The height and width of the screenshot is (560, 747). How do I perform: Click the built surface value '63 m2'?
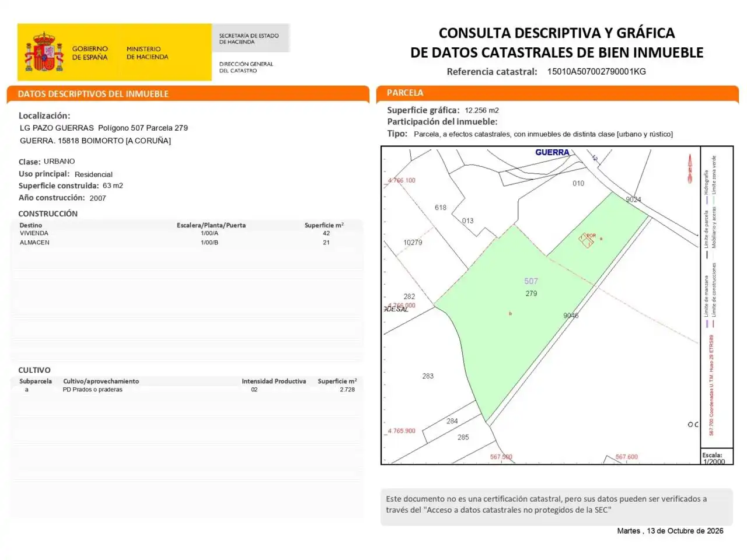point(113,185)
